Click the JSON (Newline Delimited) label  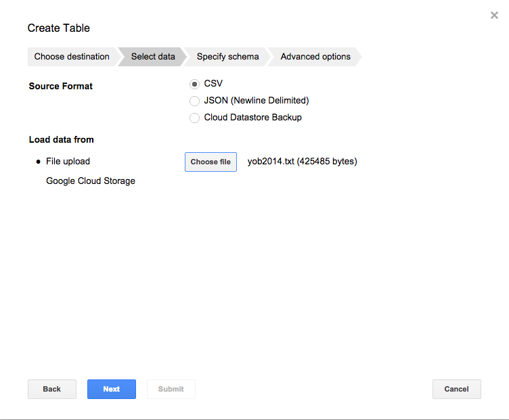[x=257, y=101]
